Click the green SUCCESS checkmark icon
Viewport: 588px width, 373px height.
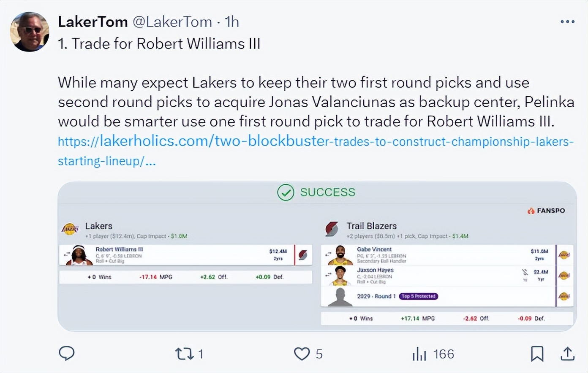coord(286,192)
